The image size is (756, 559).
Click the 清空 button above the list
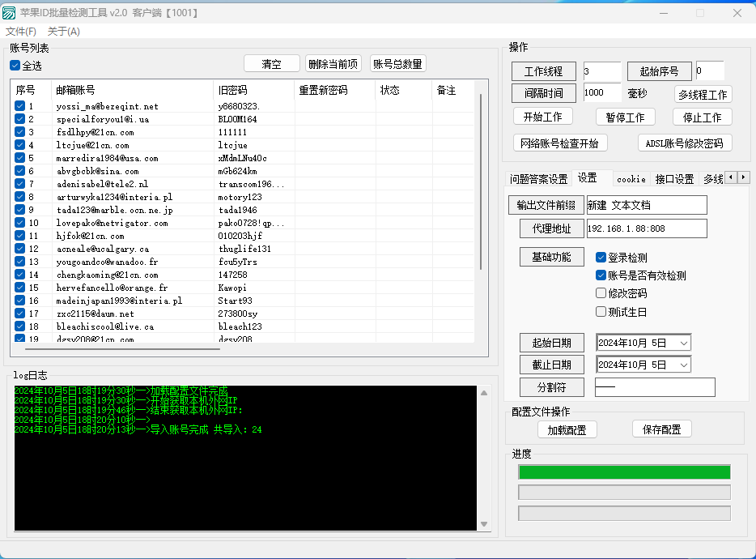[x=271, y=64]
